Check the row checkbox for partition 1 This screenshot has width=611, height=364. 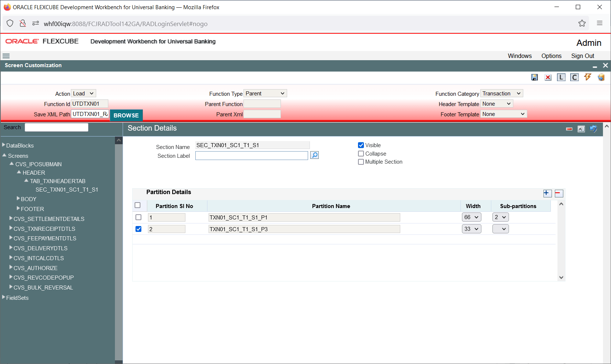pos(138,217)
